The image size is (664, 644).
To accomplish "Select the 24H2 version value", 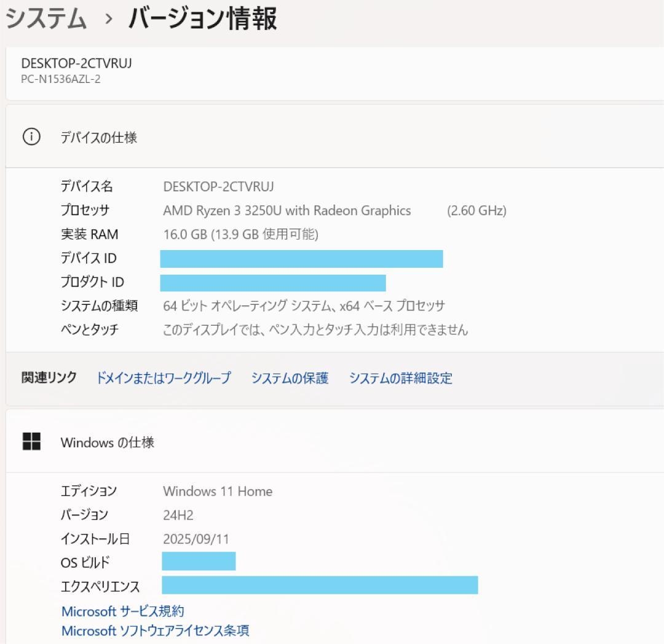I will [178, 515].
